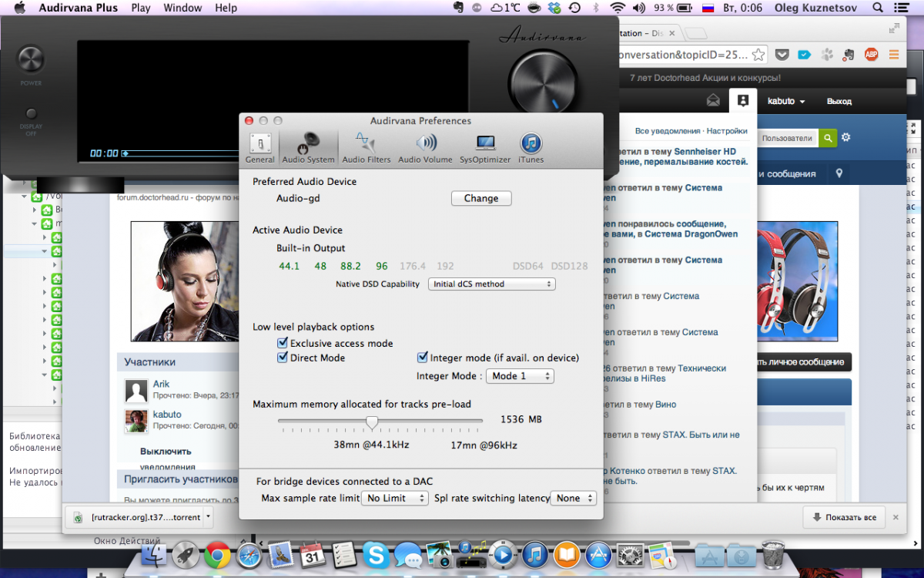Screen dimensions: 924x578
Task: Open the Audio Filters preferences pane
Action: 367,148
